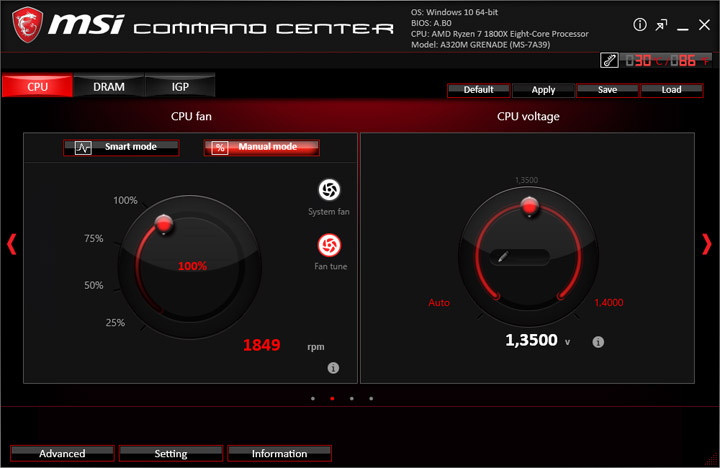This screenshot has height=468, width=720.
Task: Click the CPU voltage info icon
Action: point(598,342)
